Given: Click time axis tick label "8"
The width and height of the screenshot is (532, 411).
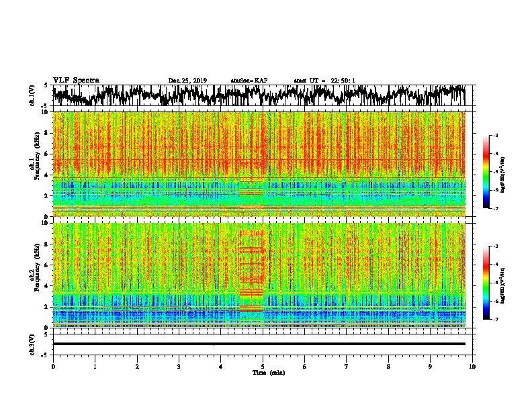Looking at the screenshot, I should pos(388,367).
